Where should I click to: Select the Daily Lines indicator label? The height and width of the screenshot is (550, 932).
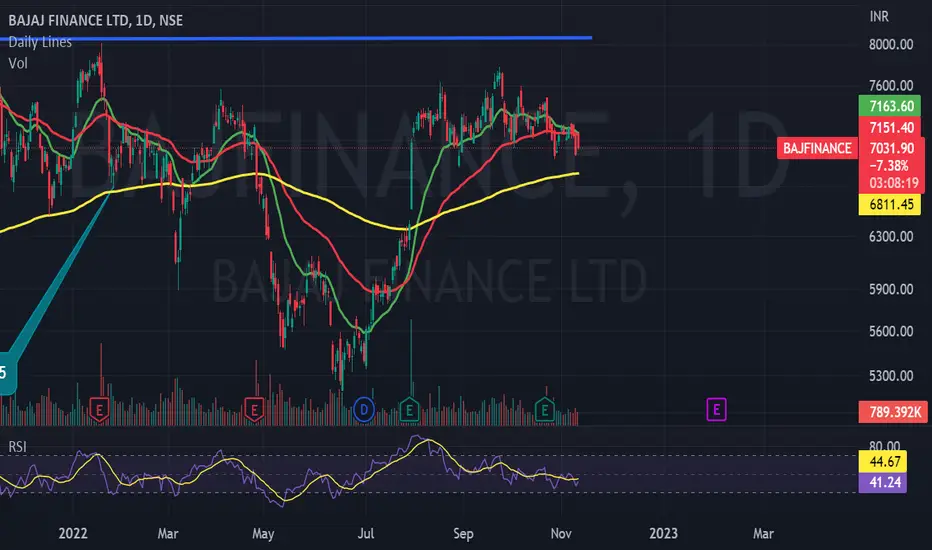click(40, 42)
